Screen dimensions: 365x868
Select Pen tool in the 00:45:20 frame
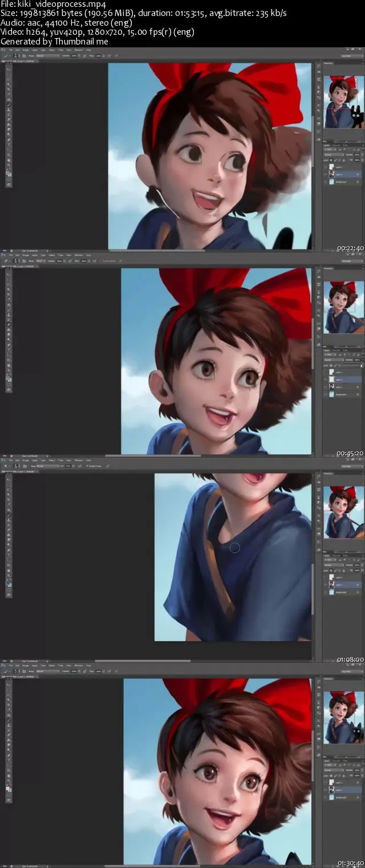[9, 345]
